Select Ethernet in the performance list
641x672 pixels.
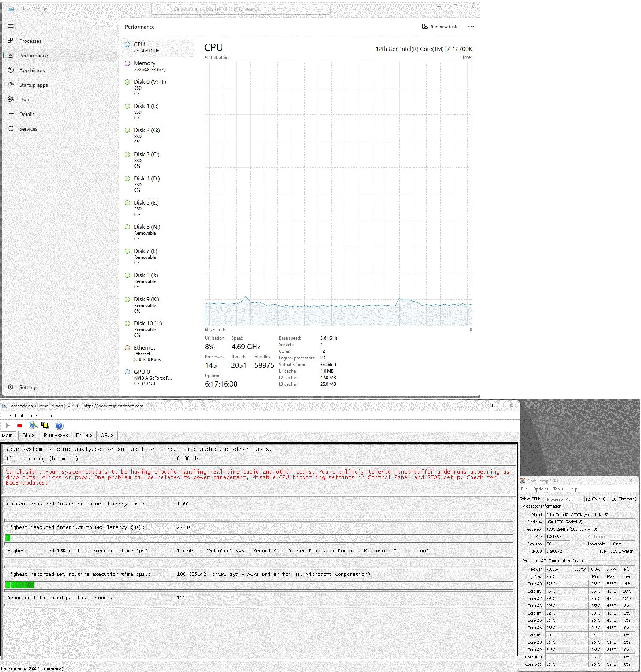pos(157,353)
